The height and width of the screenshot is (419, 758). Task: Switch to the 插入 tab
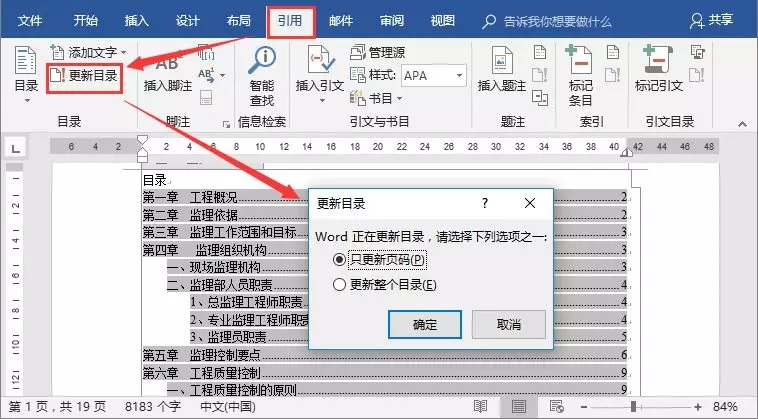click(136, 20)
